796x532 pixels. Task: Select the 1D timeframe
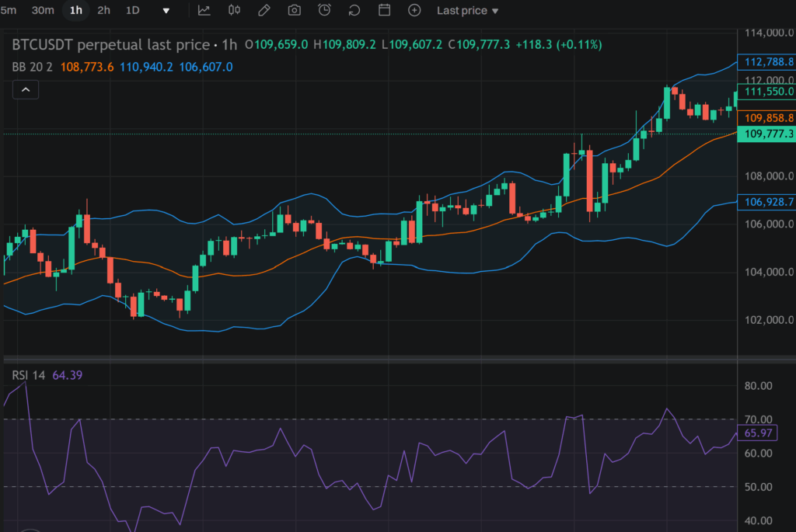point(133,10)
